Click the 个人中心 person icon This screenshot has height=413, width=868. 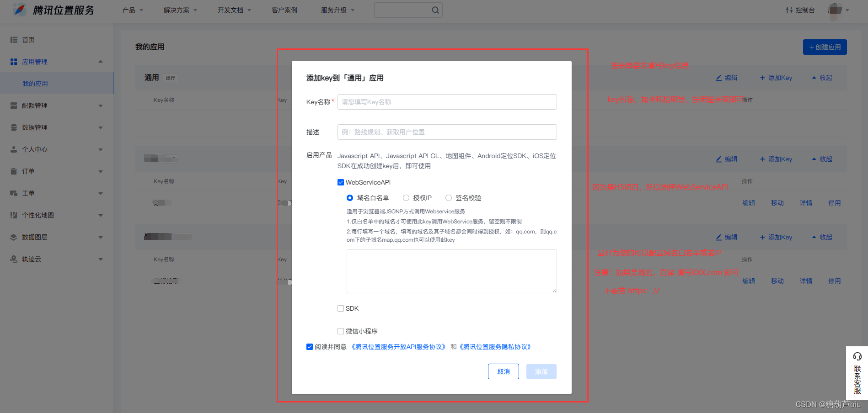click(x=14, y=149)
